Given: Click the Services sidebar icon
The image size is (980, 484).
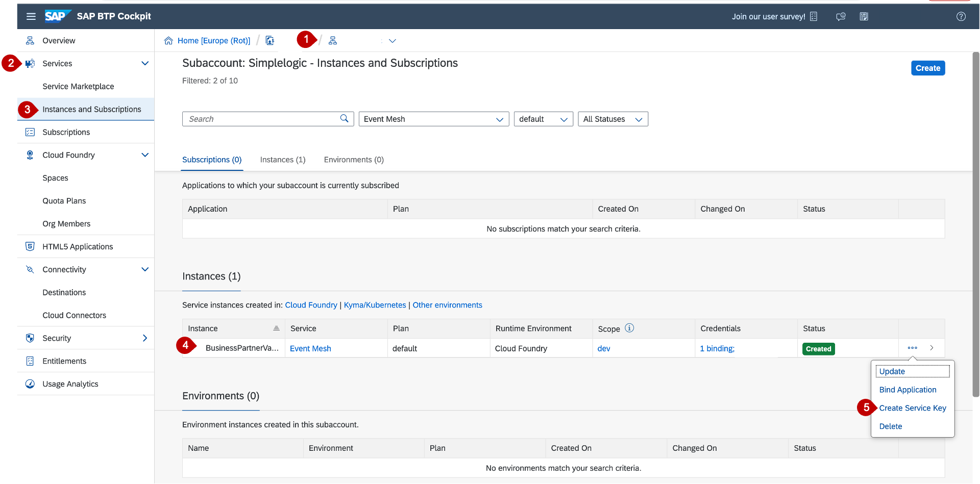Looking at the screenshot, I should [x=30, y=63].
